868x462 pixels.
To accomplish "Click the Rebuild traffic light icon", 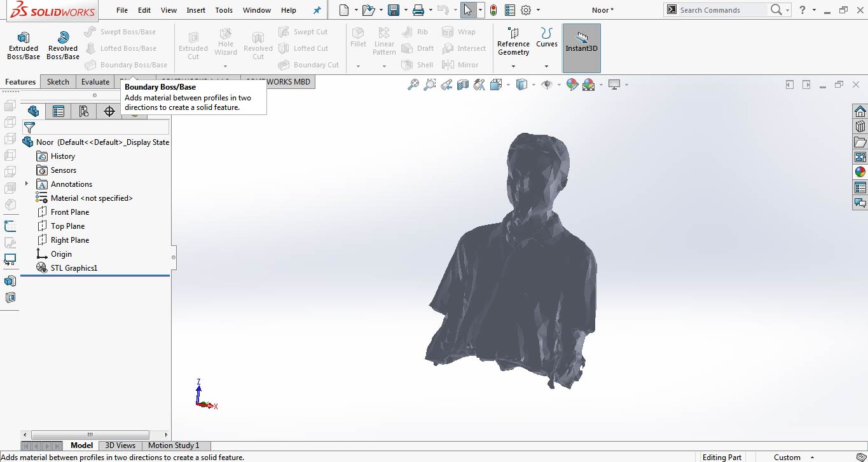I will coord(493,10).
